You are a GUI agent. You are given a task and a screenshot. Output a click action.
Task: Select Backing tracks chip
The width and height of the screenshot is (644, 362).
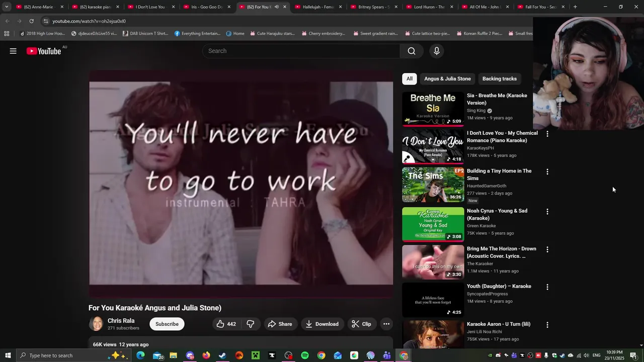(499, 78)
